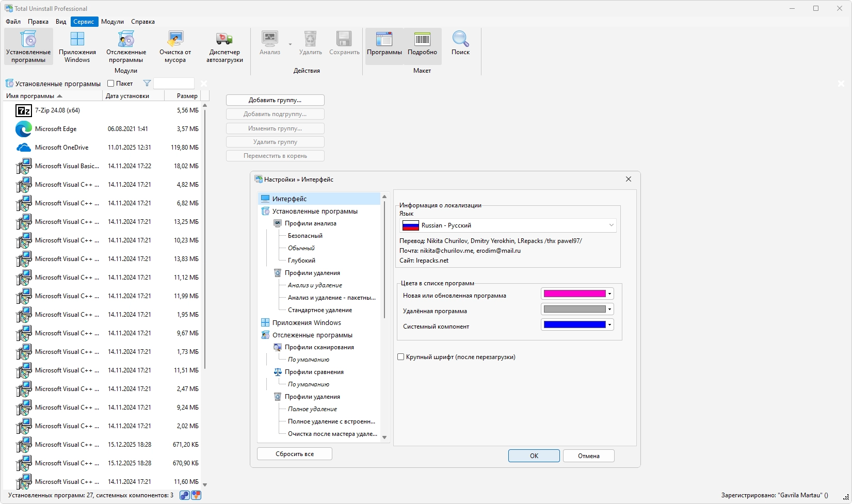
Task: Sort the list by Дата установки column
Action: click(x=133, y=96)
